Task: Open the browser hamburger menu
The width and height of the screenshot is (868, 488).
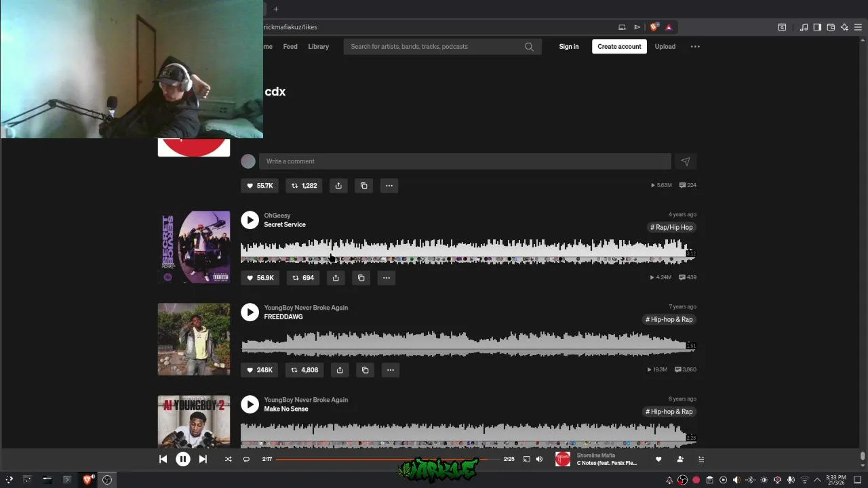Action: click(x=858, y=27)
